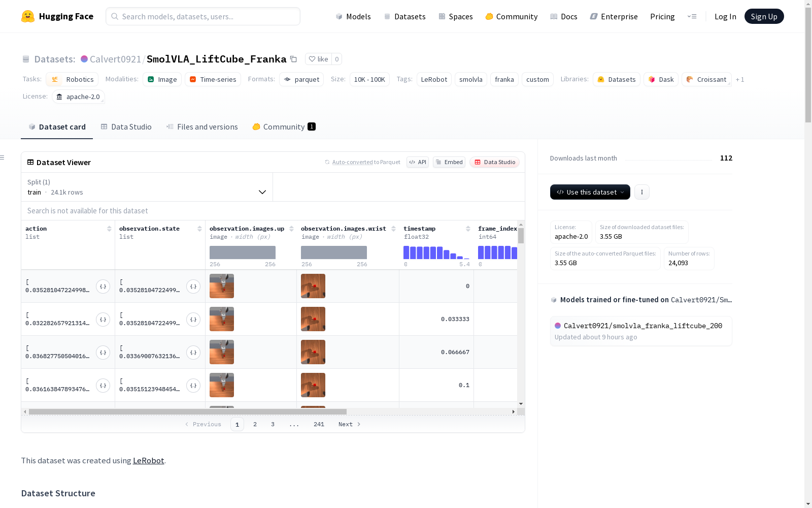
Task: Click the timestamp histogram bars
Action: tap(436, 252)
